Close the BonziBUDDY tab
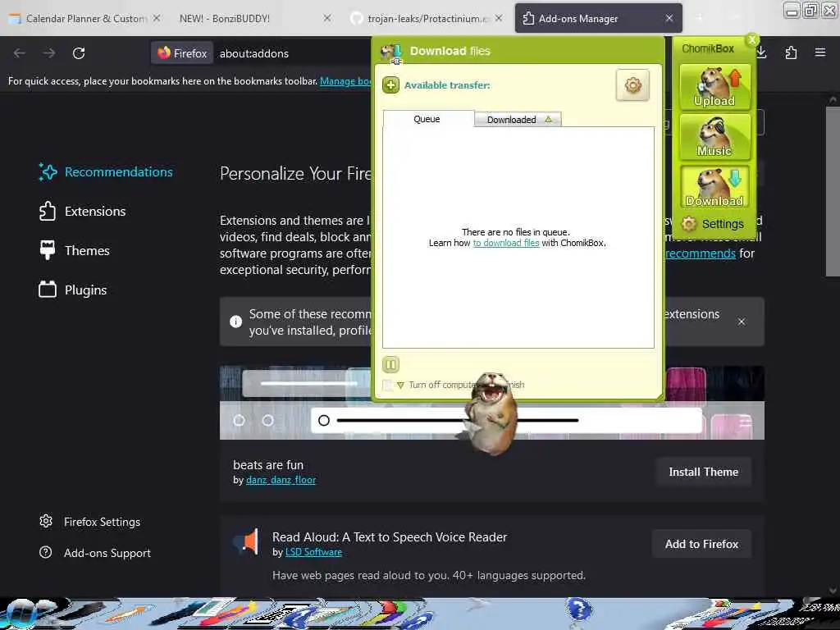The width and height of the screenshot is (840, 630). pos(327,18)
